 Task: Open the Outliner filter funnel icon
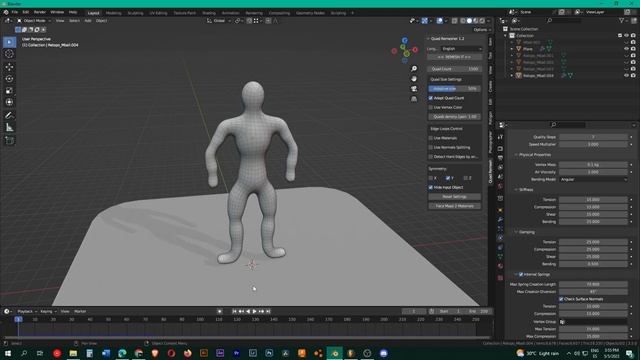pyautogui.click(x=621, y=20)
